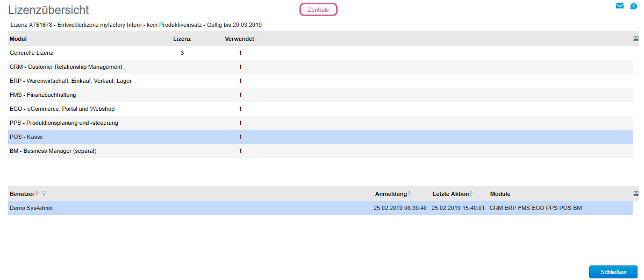
Task: Click the export icon in the user table header
Action: tap(636, 193)
